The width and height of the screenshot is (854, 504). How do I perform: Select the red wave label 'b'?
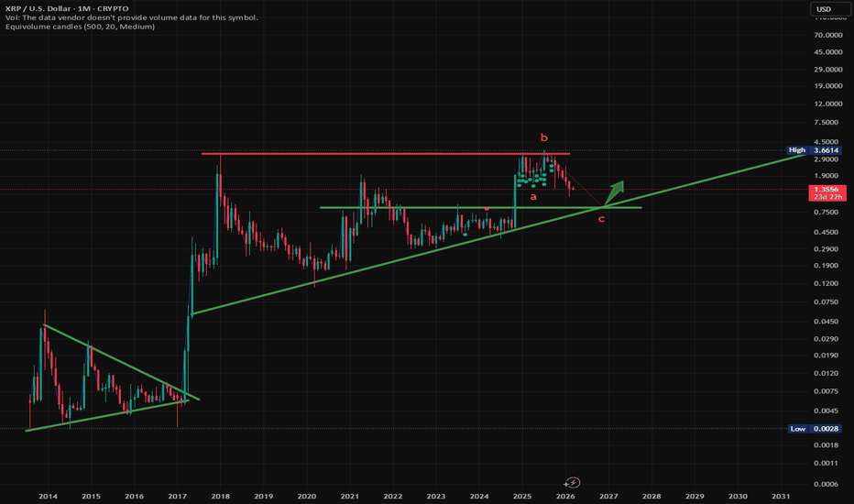[x=543, y=137]
